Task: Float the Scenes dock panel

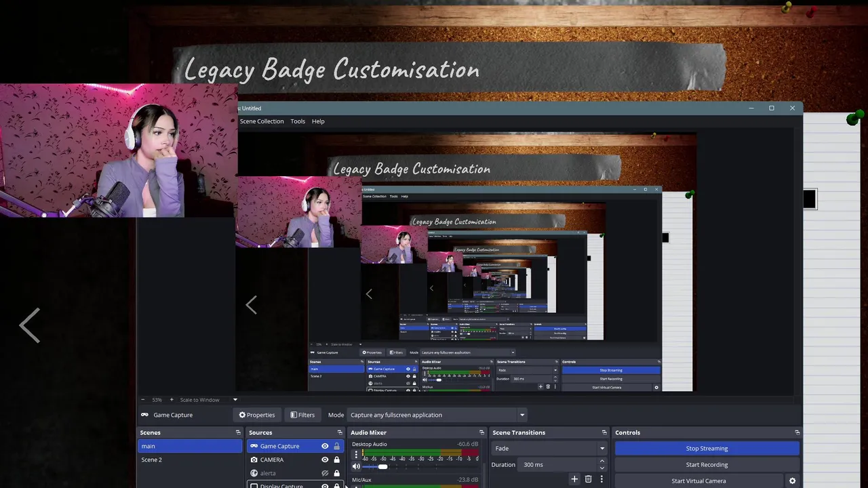Action: tap(238, 432)
